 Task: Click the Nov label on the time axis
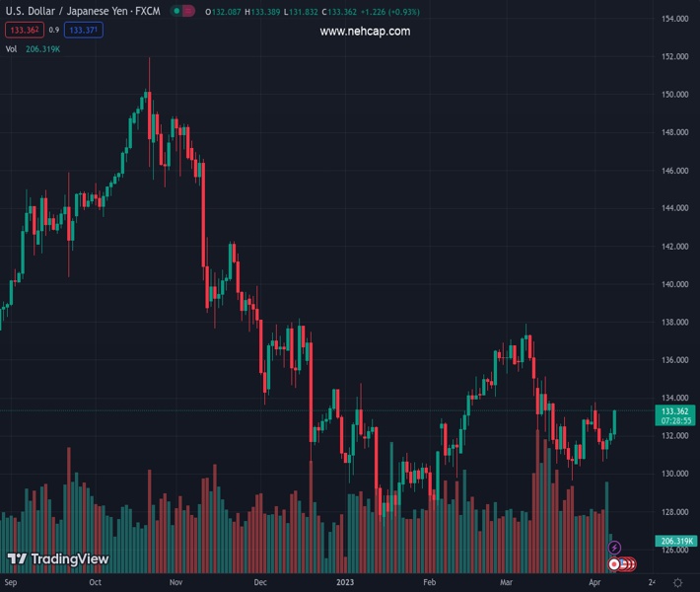(175, 583)
